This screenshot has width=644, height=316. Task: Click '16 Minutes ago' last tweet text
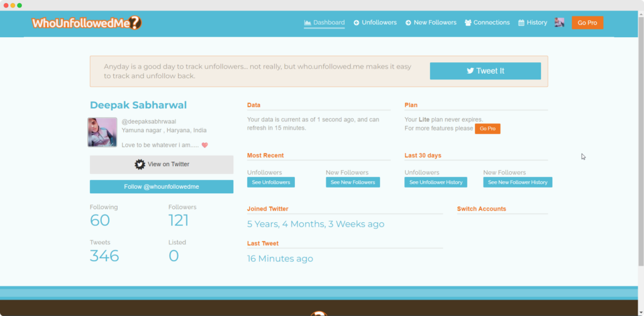tap(280, 259)
